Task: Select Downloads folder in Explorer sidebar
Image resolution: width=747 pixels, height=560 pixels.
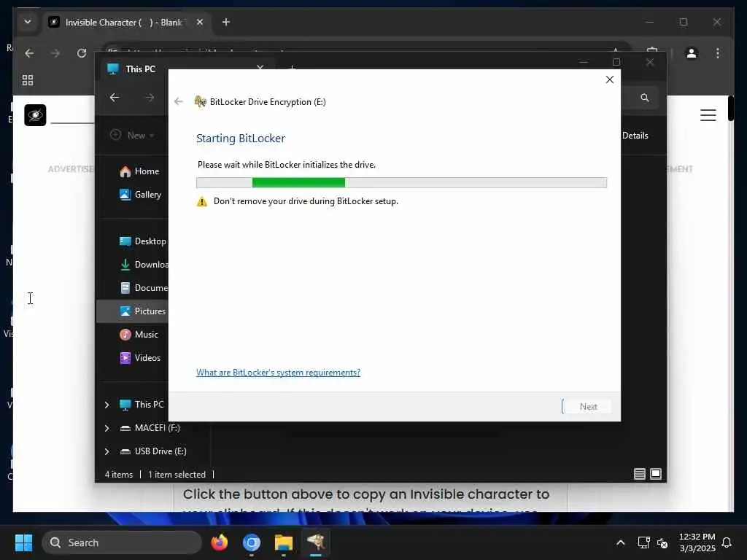Action: point(144,264)
